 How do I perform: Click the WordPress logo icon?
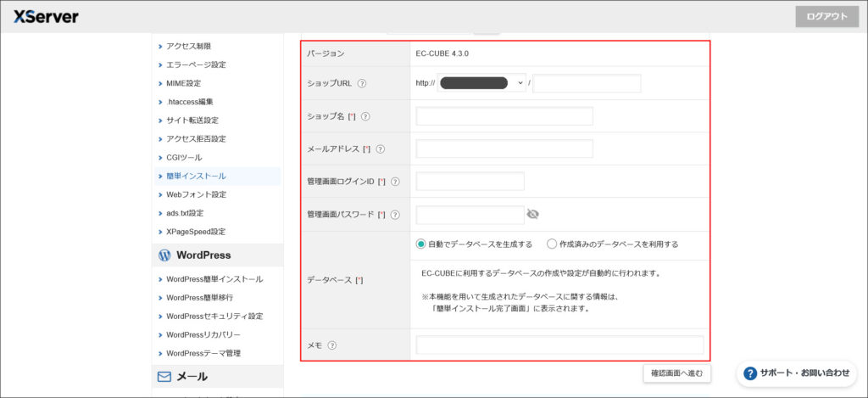[164, 255]
